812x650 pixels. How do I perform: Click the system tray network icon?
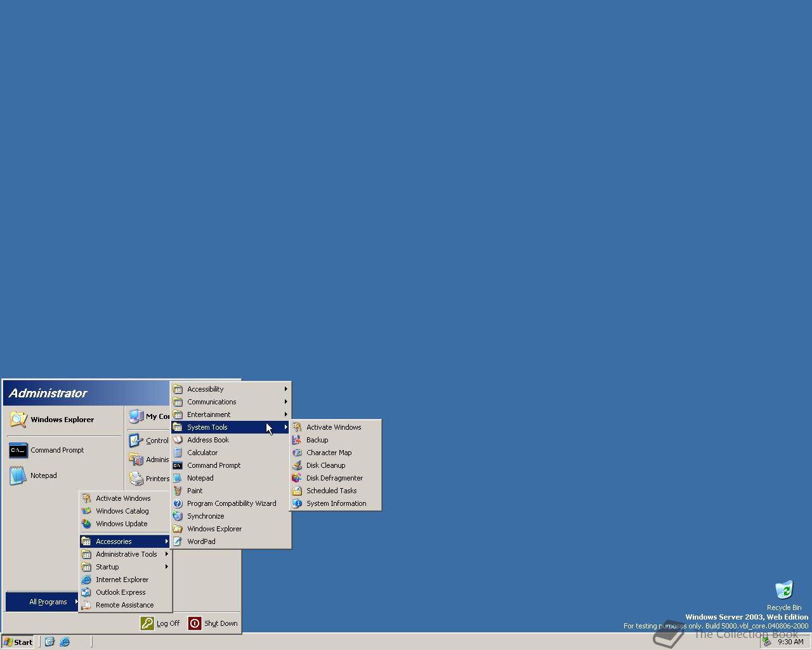tap(767, 642)
